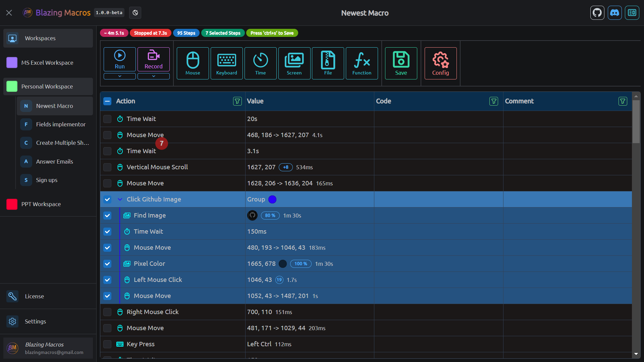The height and width of the screenshot is (362, 644).
Task: Expand the Record options dropdown
Action: [x=154, y=76]
